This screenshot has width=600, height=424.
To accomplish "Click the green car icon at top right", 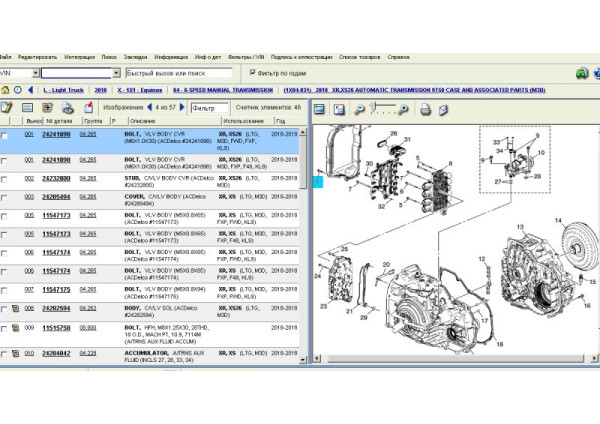I will tap(582, 73).
